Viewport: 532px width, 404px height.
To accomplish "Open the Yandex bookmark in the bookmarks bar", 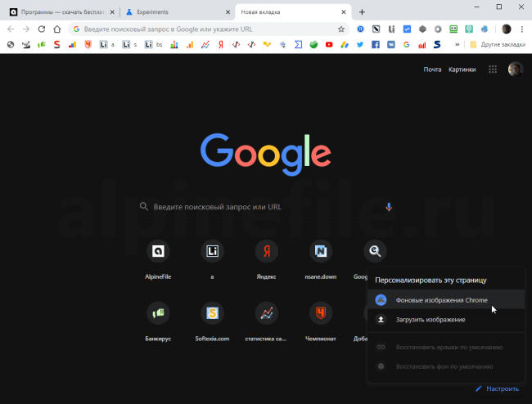I will click(221, 44).
